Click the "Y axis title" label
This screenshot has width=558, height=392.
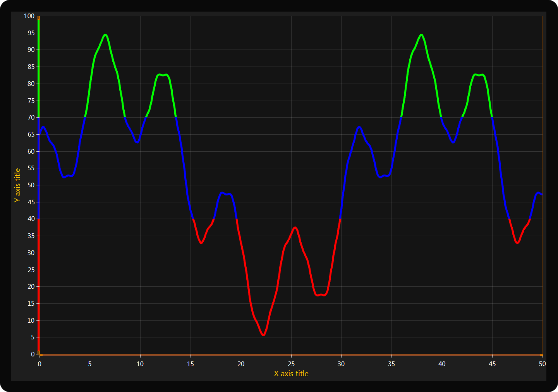pos(17,185)
